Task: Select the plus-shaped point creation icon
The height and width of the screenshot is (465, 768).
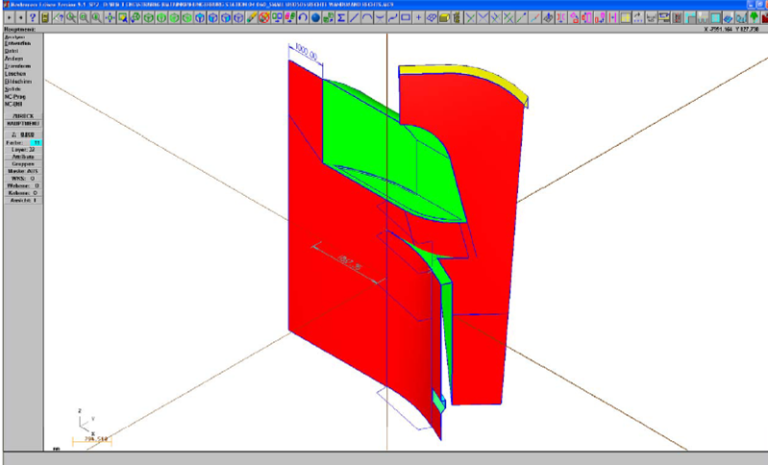Action: 418,18
